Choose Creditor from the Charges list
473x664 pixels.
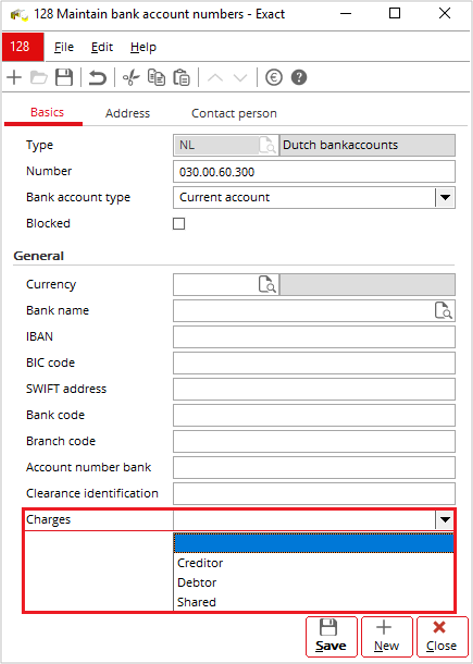(313, 563)
